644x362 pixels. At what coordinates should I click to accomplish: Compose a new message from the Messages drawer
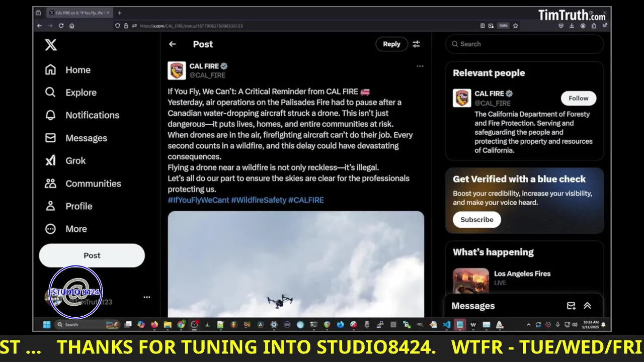[x=571, y=306]
